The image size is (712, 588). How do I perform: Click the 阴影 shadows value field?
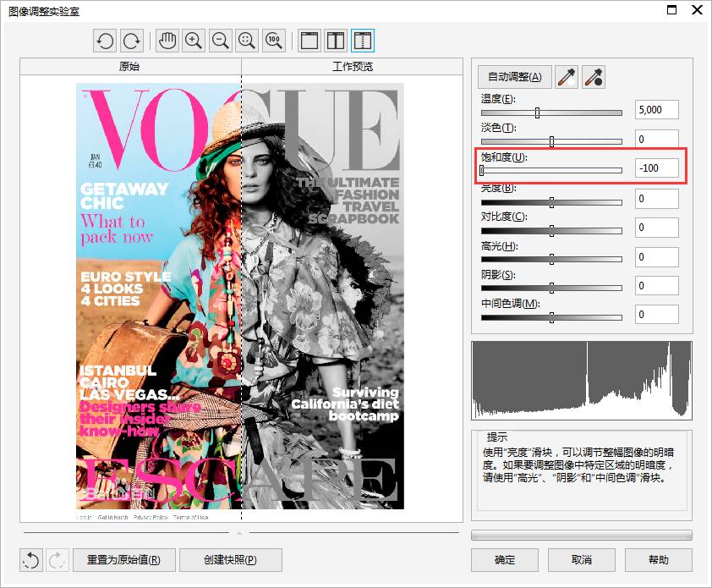pyautogui.click(x=656, y=285)
